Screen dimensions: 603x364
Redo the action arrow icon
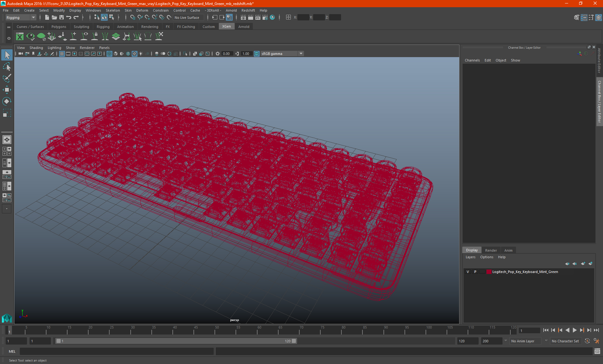tap(76, 18)
